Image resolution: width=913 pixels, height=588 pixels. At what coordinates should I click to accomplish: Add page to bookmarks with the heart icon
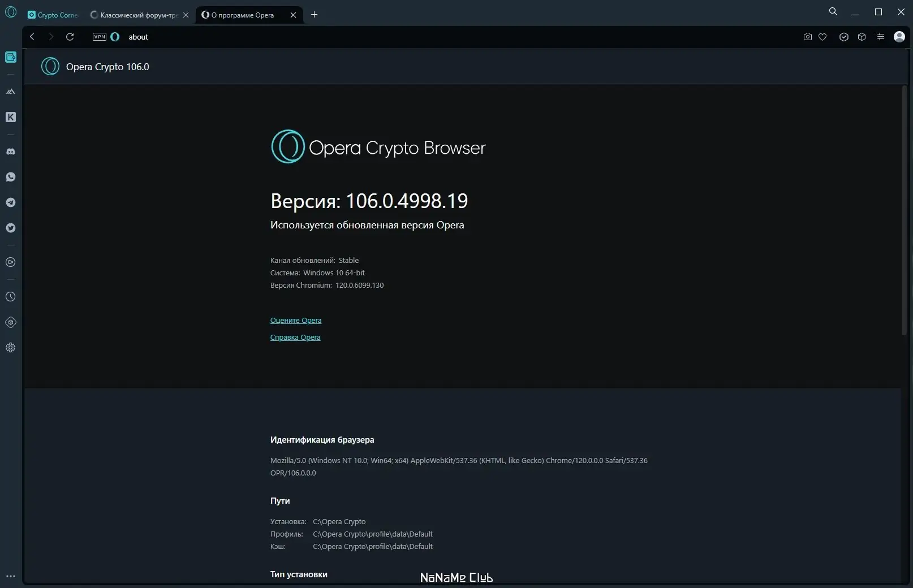coord(822,37)
